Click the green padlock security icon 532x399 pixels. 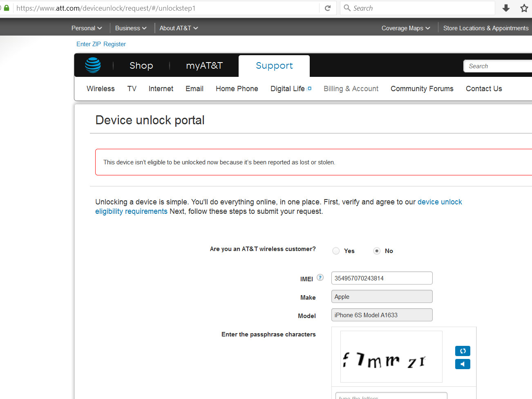click(x=7, y=8)
